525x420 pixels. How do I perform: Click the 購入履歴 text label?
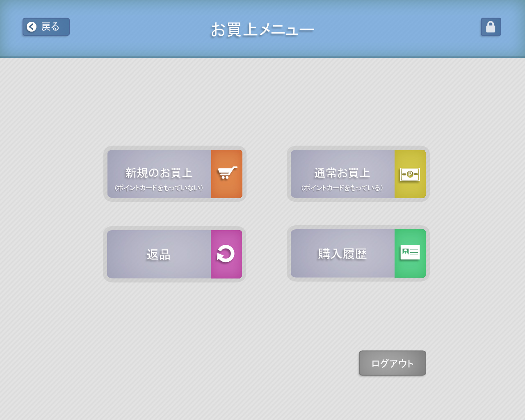342,254
